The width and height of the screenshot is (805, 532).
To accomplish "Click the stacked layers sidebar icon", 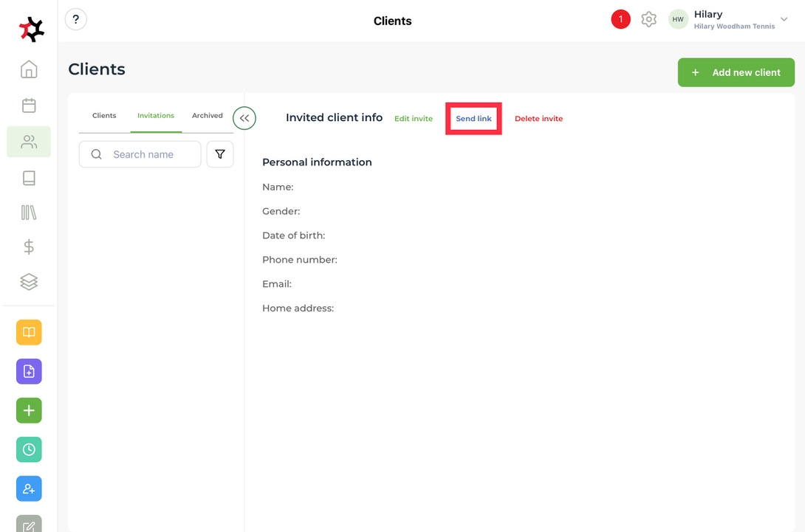I will [29, 282].
